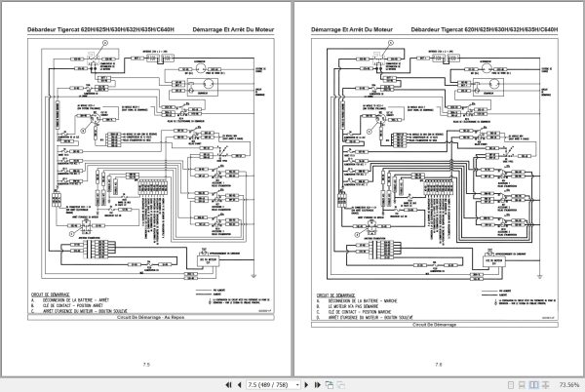Click the left page heading Débardeur Tigercat 620H/625H/630H/632H/635H/C640H
Image resolution: width=585 pixels, height=392 pixels.
tap(100, 29)
